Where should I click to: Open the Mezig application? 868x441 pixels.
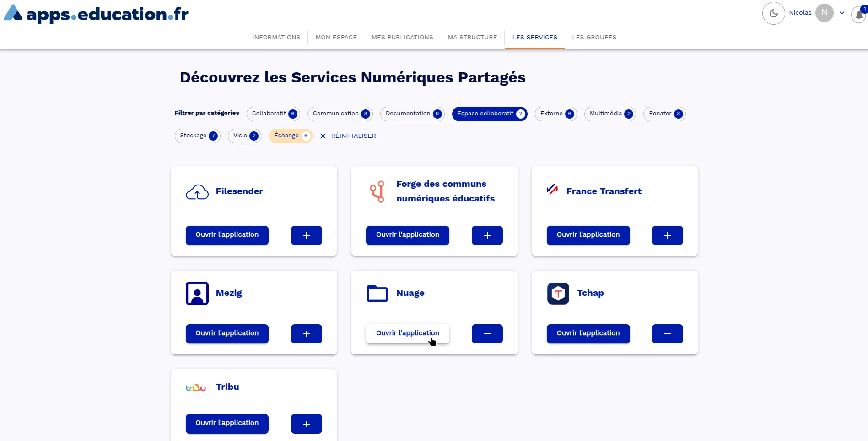(x=227, y=333)
